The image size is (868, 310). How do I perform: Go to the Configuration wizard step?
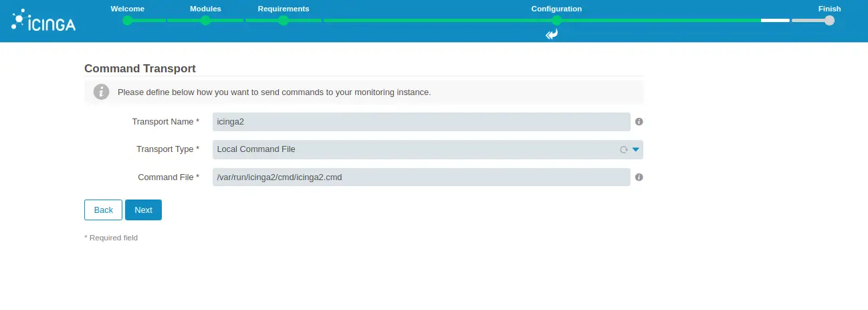click(556, 9)
